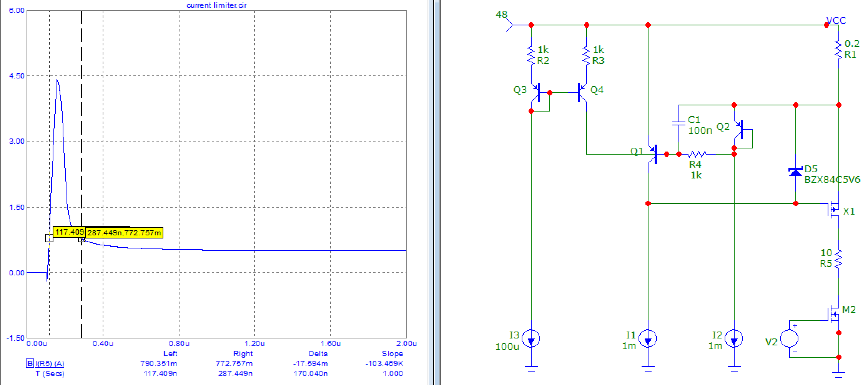Click the 0.80u X-axis label
The image size is (868, 385).
(179, 343)
